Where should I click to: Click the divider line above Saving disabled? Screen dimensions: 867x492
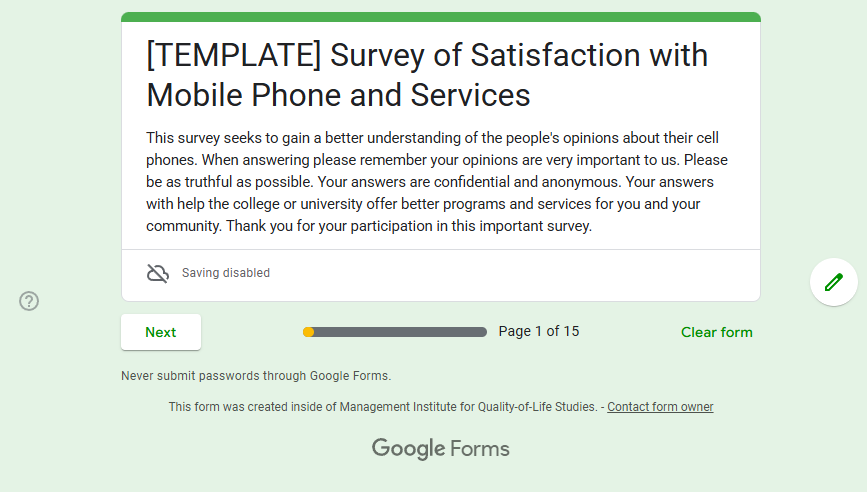440,249
